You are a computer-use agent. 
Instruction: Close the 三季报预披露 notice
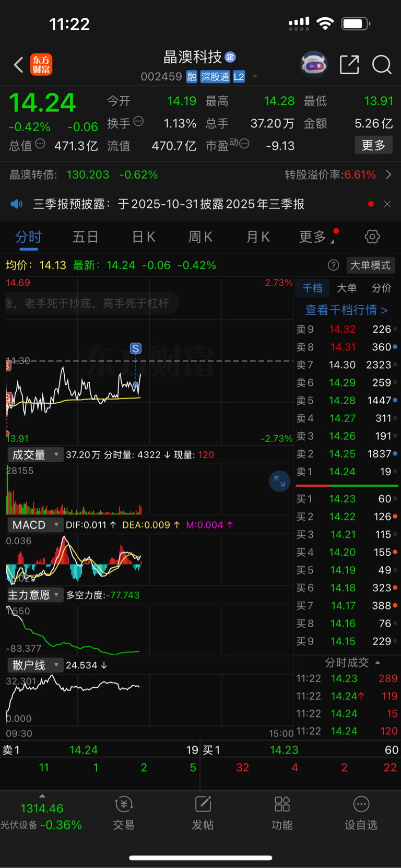point(387,204)
